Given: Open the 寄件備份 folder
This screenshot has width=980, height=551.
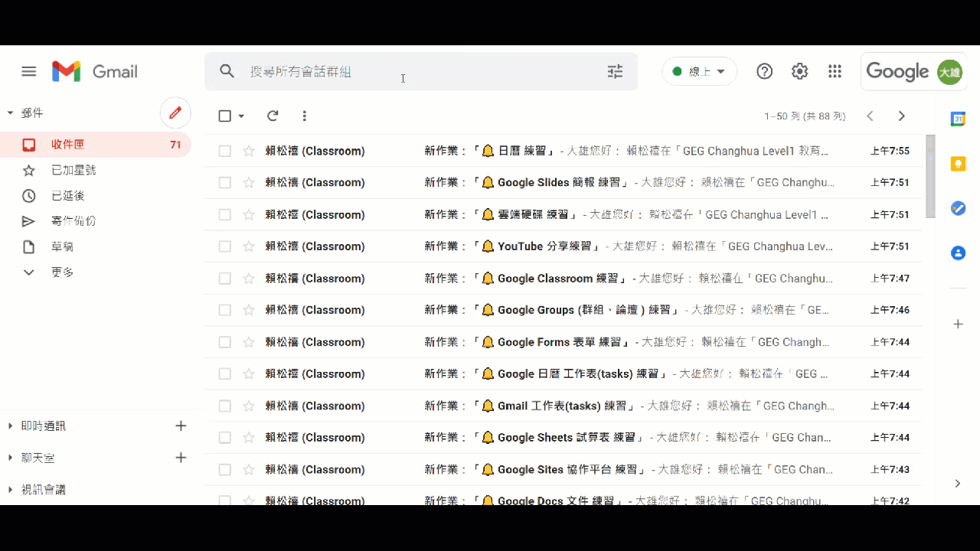Looking at the screenshot, I should [96, 221].
